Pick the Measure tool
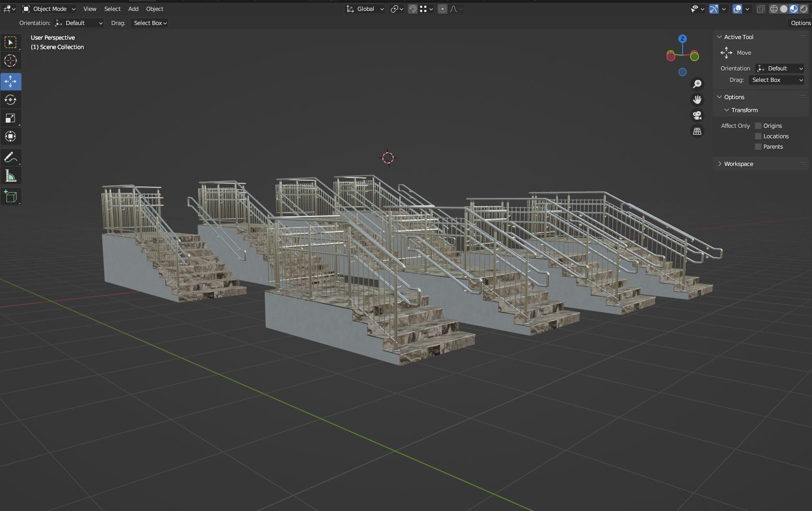Viewport: 812px width, 511px height. [x=11, y=176]
